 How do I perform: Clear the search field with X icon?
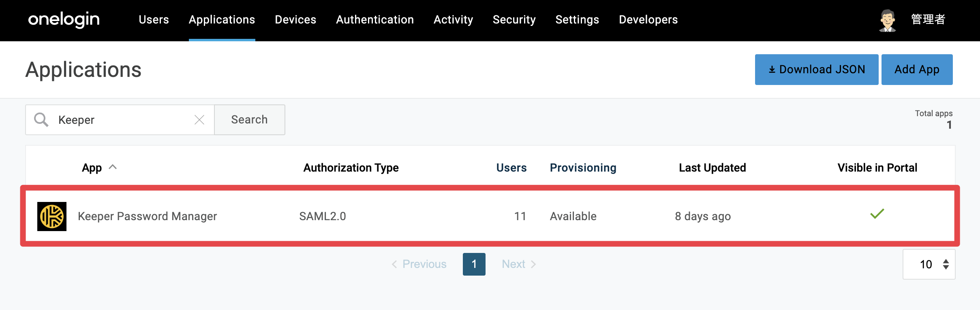(199, 120)
